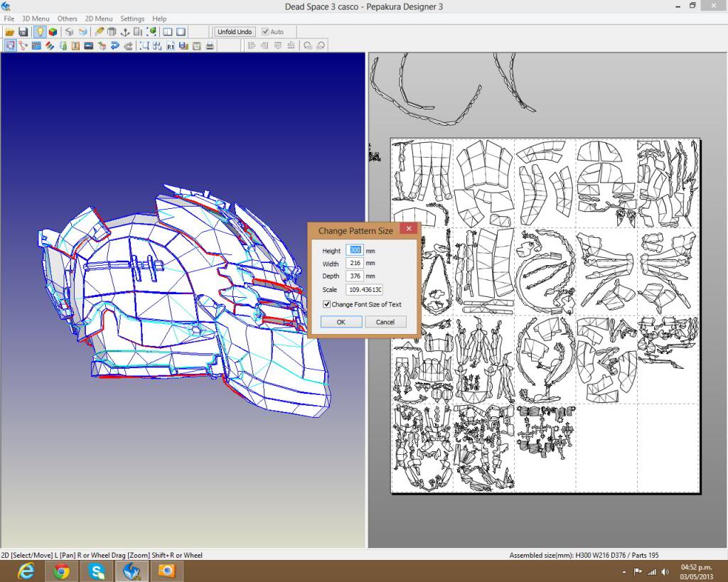Click the Height input field
The width and height of the screenshot is (728, 582).
tap(355, 250)
